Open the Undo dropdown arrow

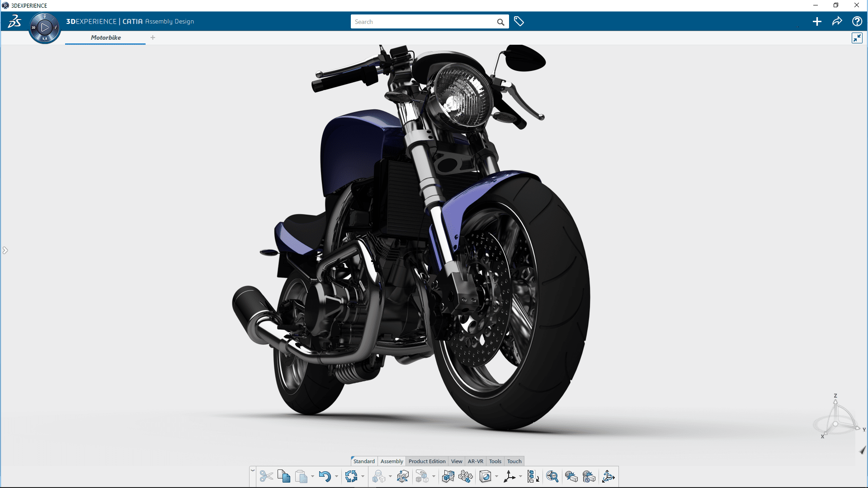click(336, 476)
